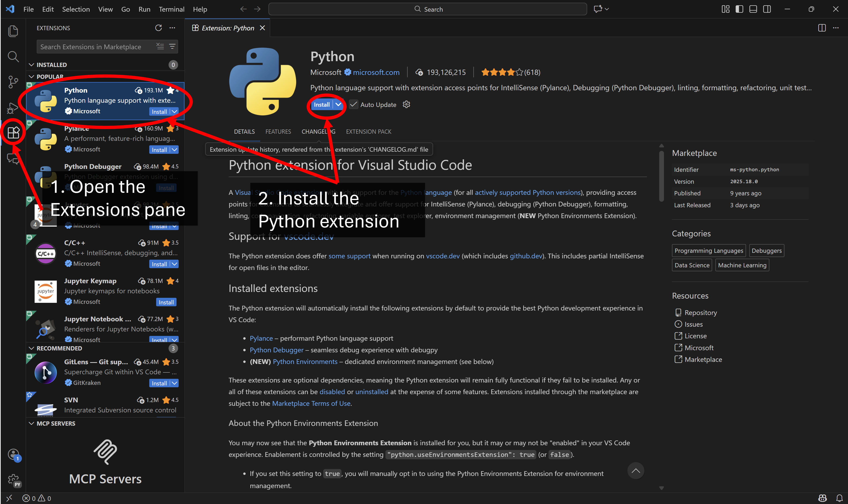Open Install dropdown arrow on Python details page
This screenshot has width=848, height=504.
pos(338,105)
